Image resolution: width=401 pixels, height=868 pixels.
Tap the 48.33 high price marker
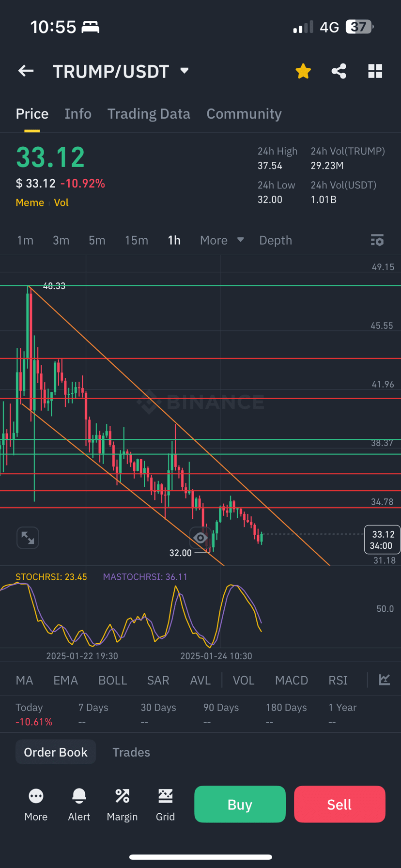pyautogui.click(x=54, y=286)
